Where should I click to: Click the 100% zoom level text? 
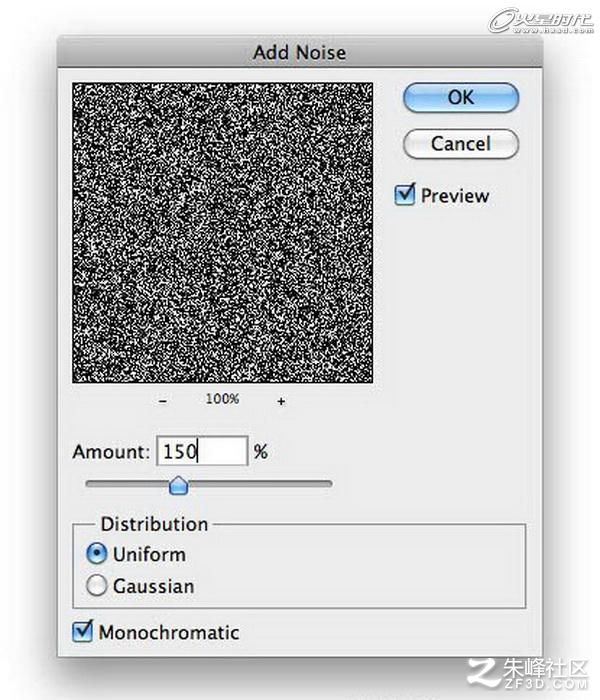tap(222, 399)
